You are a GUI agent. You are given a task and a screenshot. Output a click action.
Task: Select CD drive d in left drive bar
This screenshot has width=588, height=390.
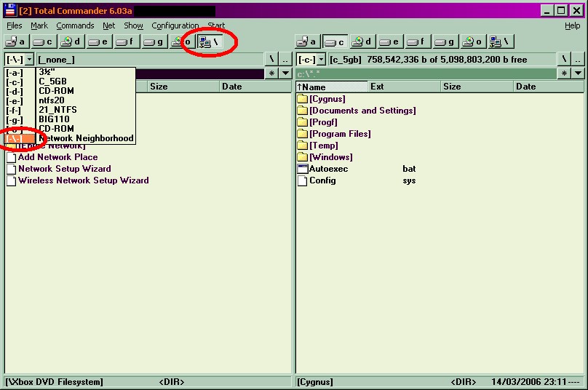pos(71,41)
